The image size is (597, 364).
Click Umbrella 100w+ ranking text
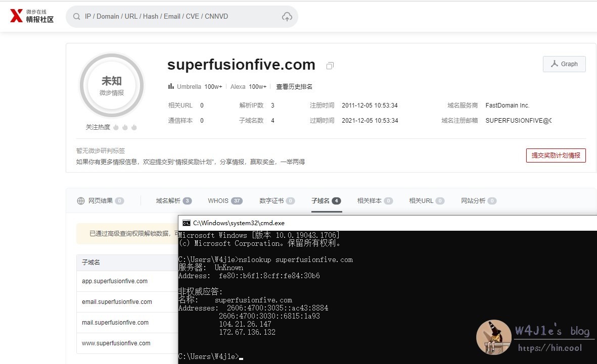tap(200, 87)
